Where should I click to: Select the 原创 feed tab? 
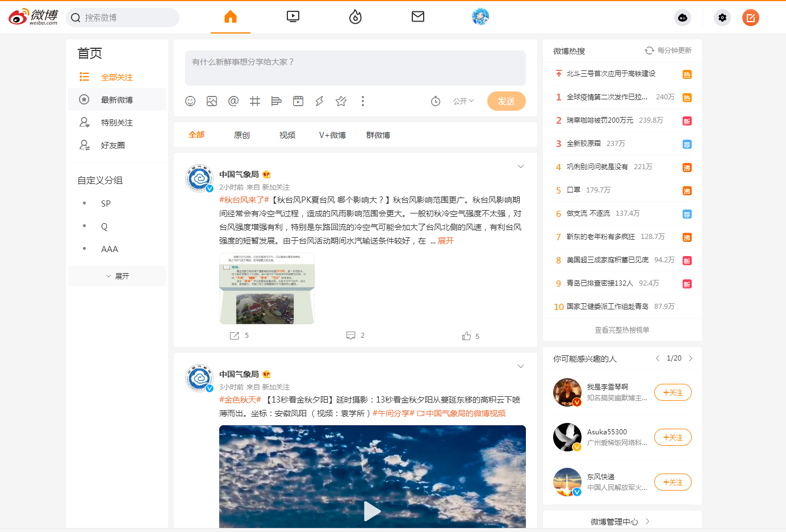coord(242,135)
